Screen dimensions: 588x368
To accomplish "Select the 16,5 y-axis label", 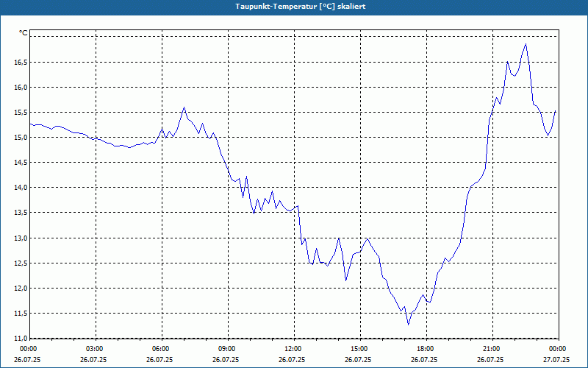I will [21, 62].
